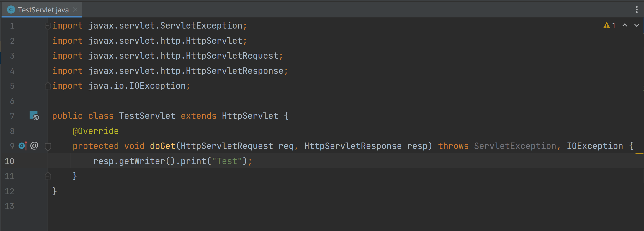Click the yellow warning stripe in error gutter
The width and height of the screenshot is (644, 231).
tap(639, 154)
